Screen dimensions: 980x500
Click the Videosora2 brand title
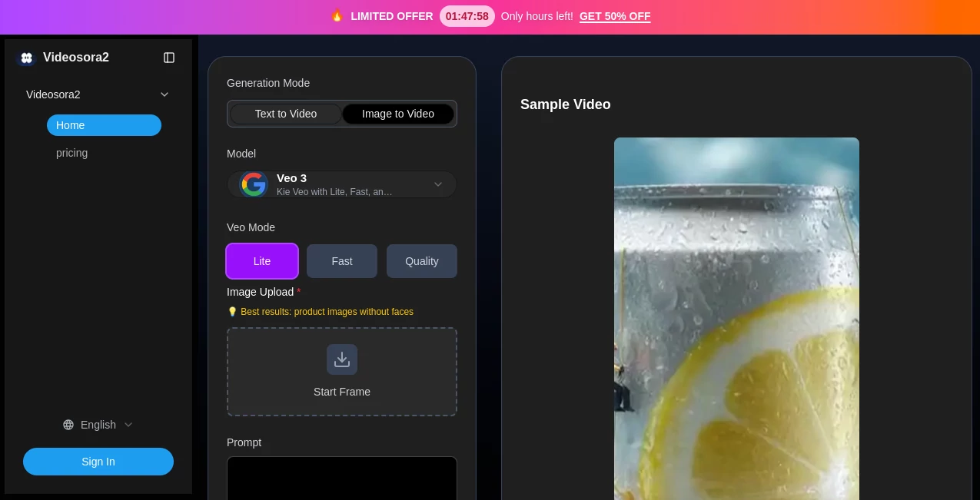pos(76,58)
